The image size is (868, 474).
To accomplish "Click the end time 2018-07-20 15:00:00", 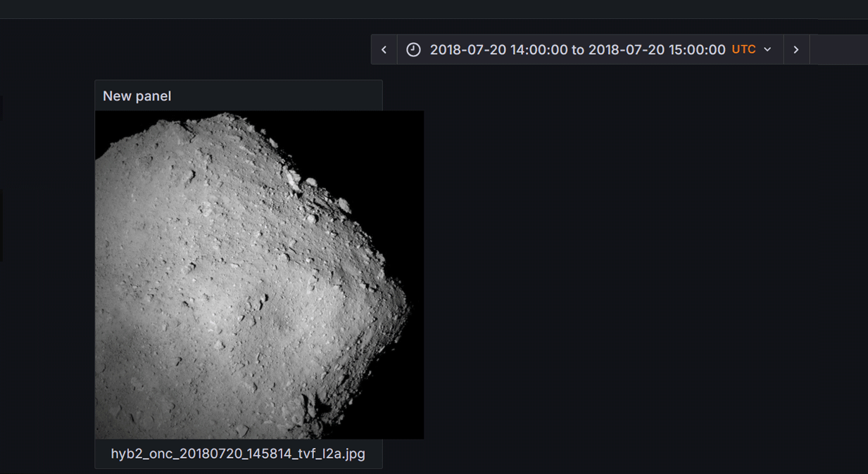I will click(x=657, y=50).
